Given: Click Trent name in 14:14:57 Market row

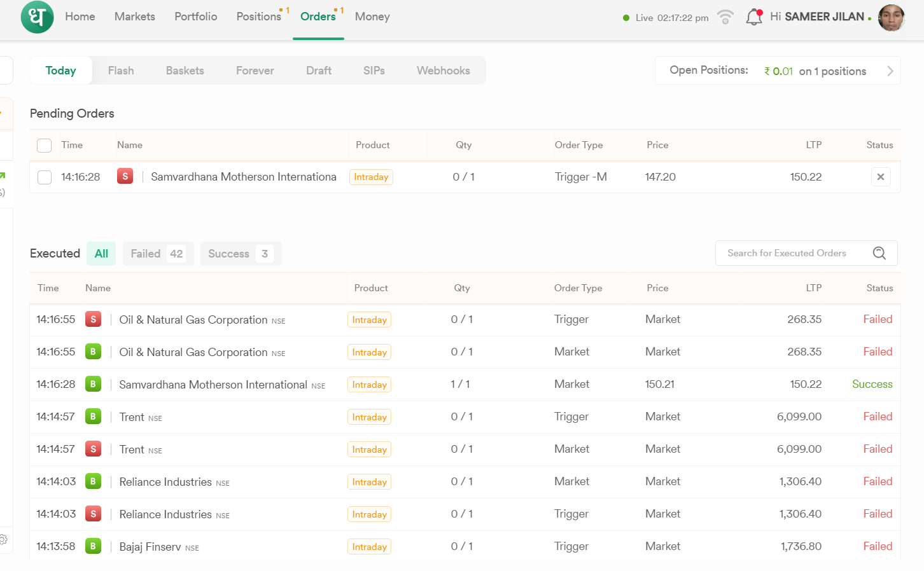Looking at the screenshot, I should click(132, 450).
